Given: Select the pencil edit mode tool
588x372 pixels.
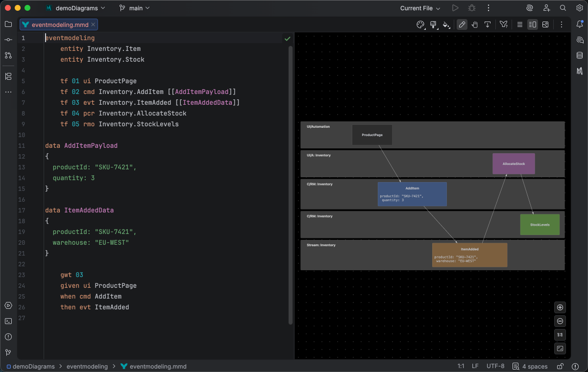Looking at the screenshot, I should [x=462, y=24].
